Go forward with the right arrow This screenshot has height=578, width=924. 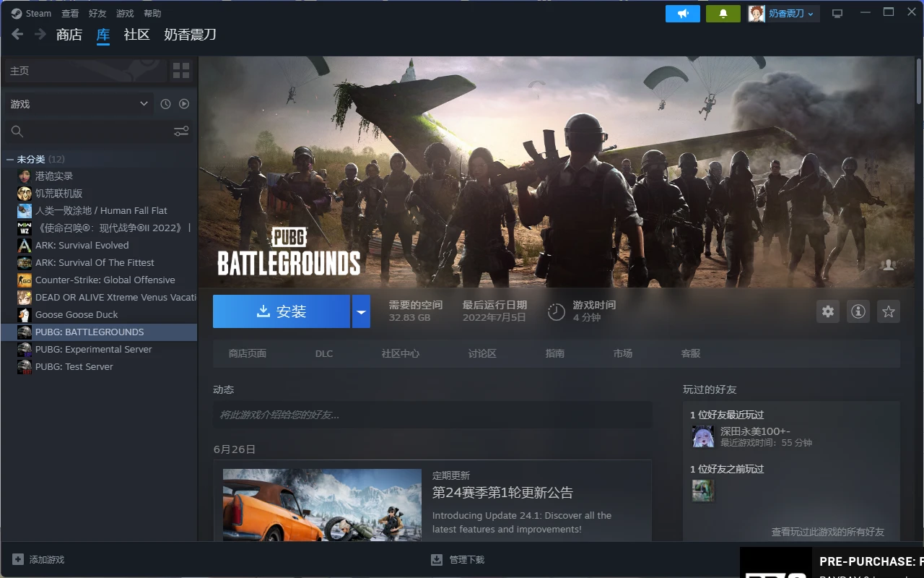[40, 34]
